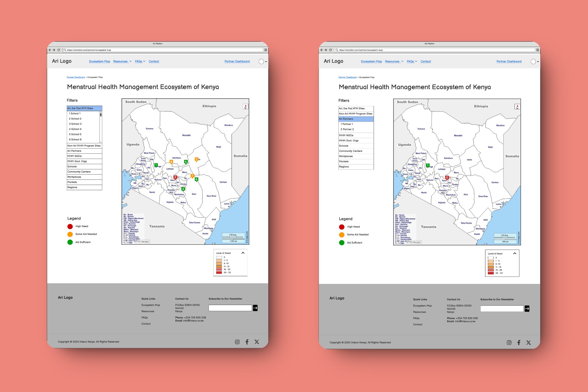Image resolution: width=588 pixels, height=392 pixels.
Task: Click green map marker 1 in left mockup
Action: [156, 165]
